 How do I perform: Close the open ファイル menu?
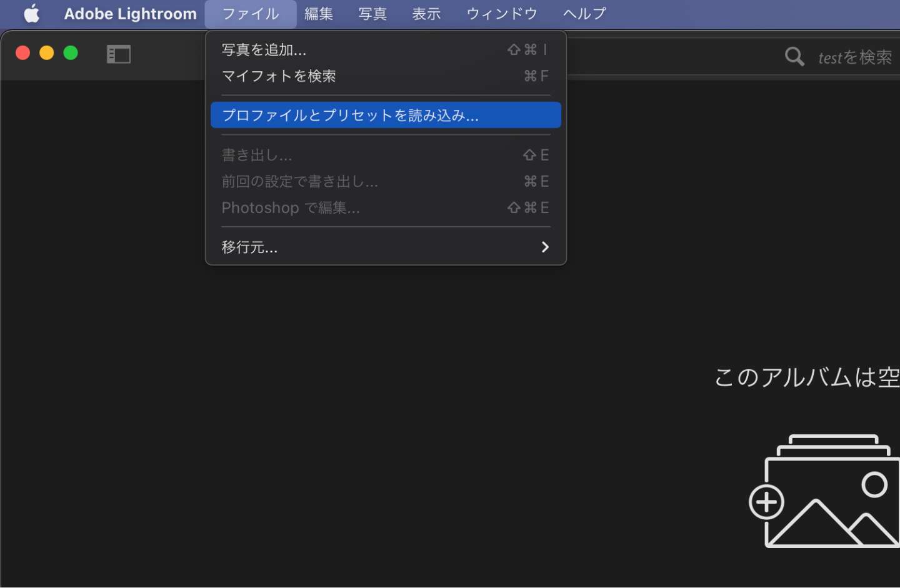(x=251, y=14)
